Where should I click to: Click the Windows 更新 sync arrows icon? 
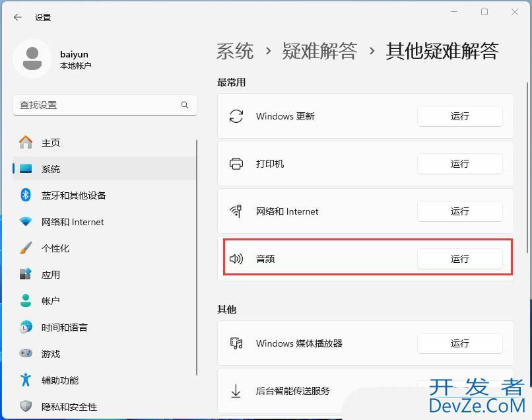[236, 116]
